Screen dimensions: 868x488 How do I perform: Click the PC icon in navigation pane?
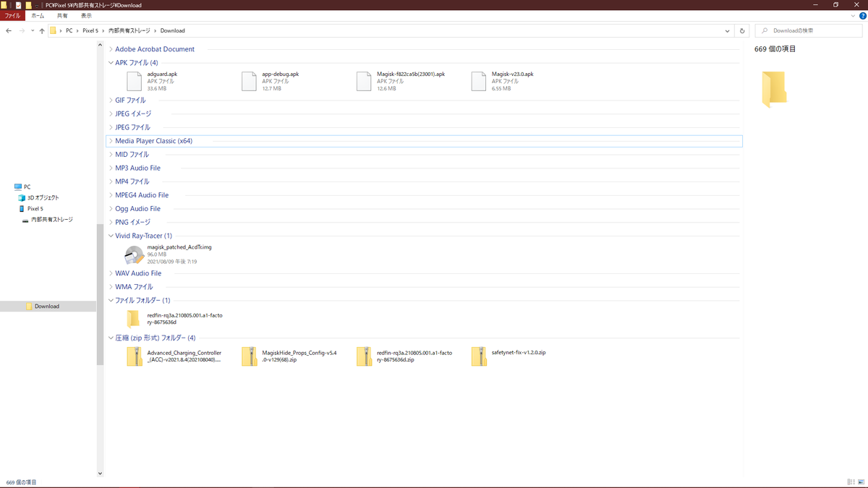[18, 187]
